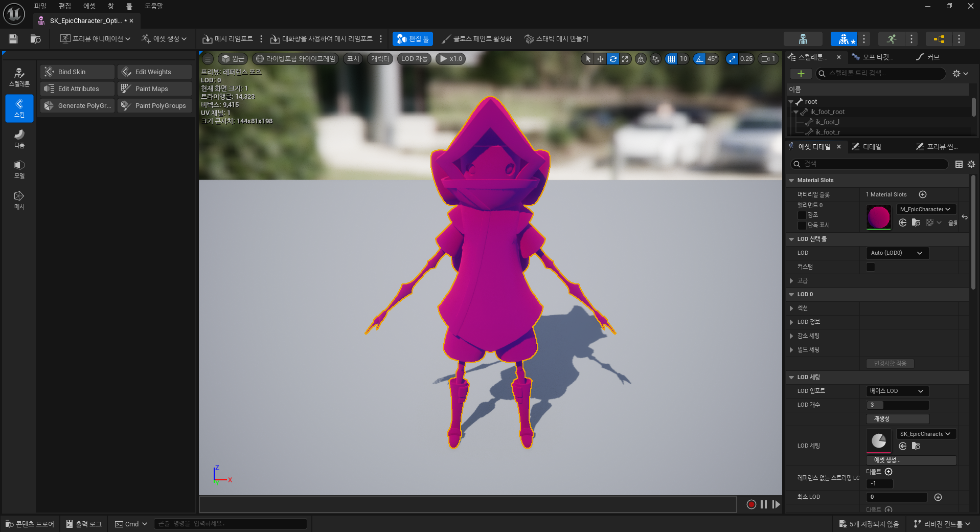The image size is (980, 532).
Task: Reset material slot to default arrow
Action: 965,217
